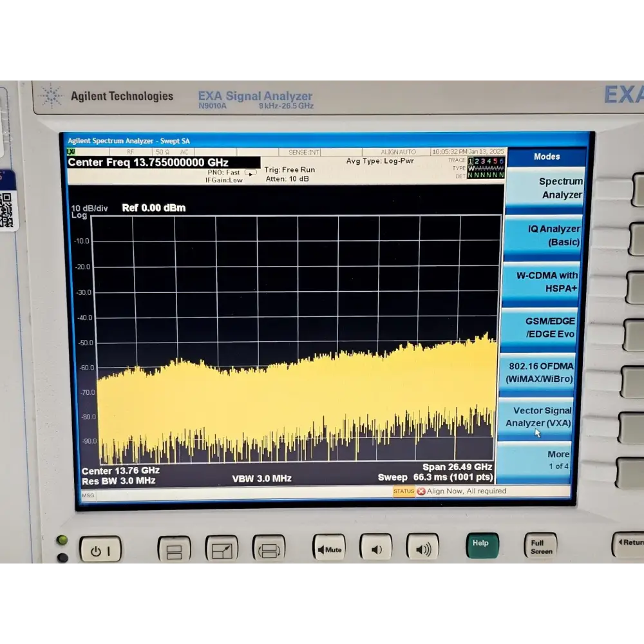The image size is (644, 644).
Task: Push the Return hardware key
Action: click(629, 545)
